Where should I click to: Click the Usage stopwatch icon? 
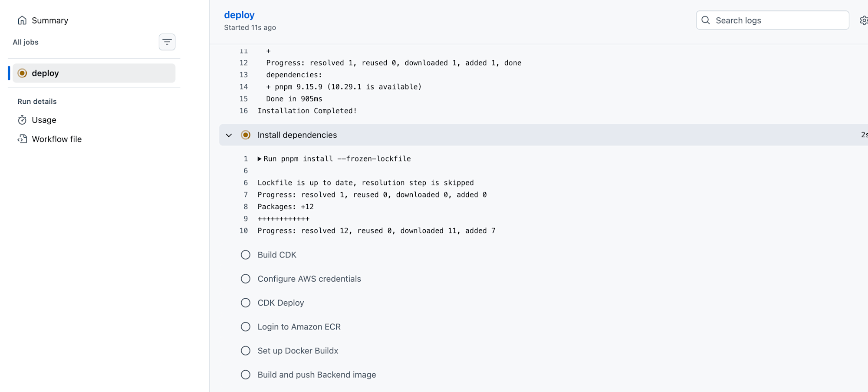[22, 120]
